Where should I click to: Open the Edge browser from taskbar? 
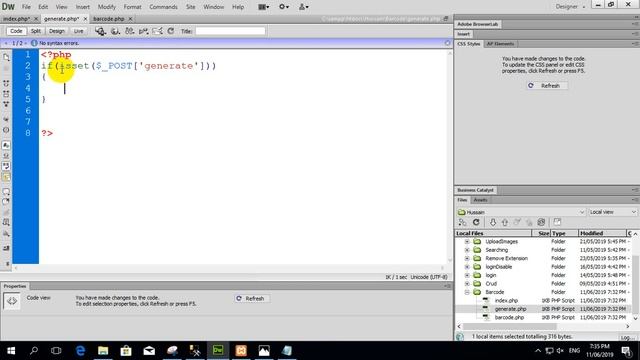pos(80,350)
